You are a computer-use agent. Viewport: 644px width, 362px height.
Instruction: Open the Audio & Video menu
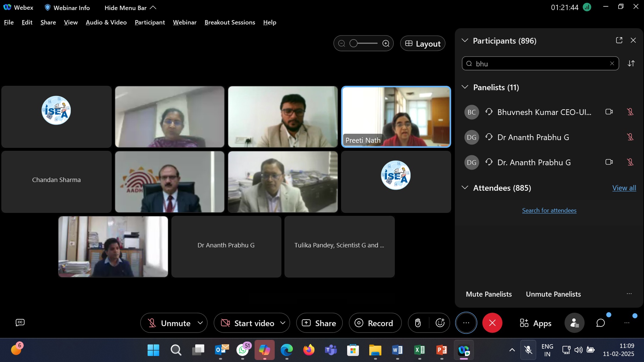[106, 22]
